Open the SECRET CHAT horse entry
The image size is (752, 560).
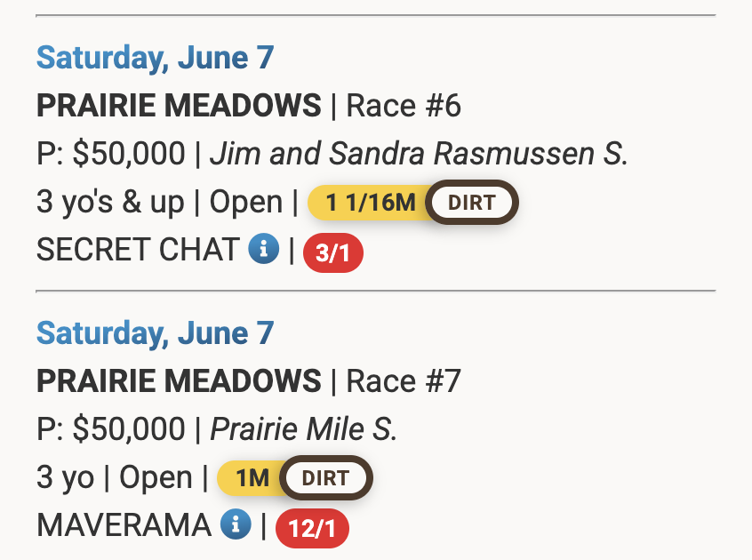pos(137,251)
